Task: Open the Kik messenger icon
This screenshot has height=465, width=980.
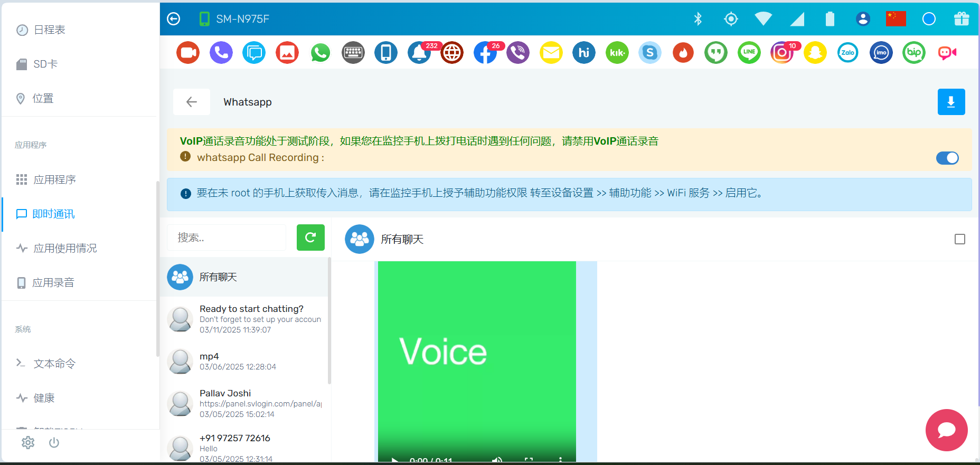Action: pos(617,52)
